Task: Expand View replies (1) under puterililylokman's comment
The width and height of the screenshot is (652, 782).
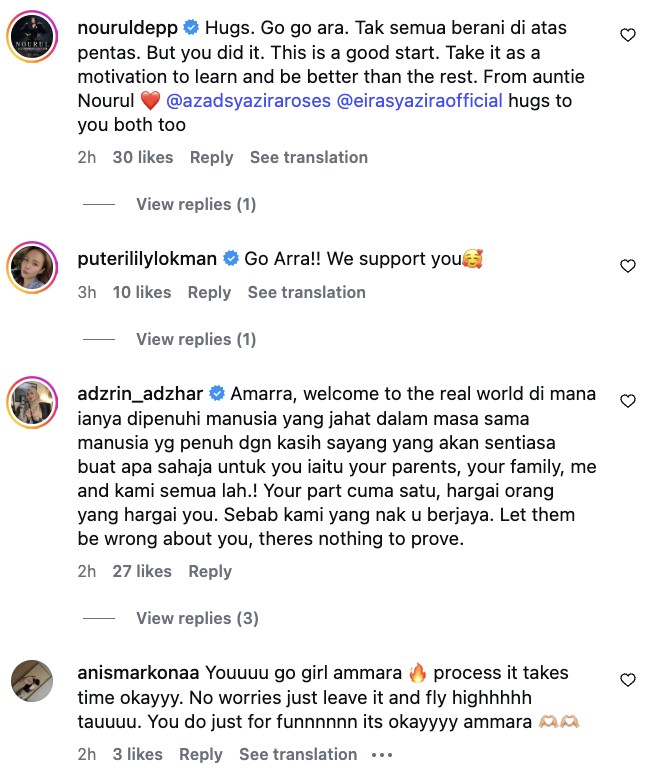Action: [x=196, y=339]
